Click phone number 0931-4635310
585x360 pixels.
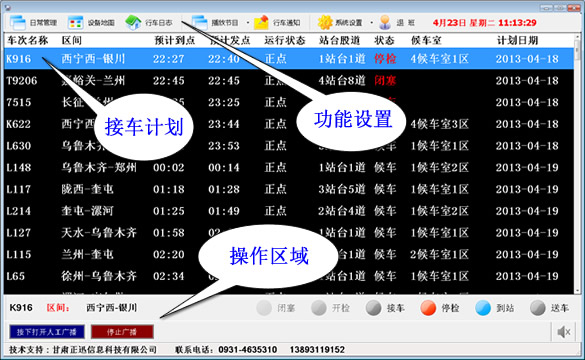click(x=248, y=350)
